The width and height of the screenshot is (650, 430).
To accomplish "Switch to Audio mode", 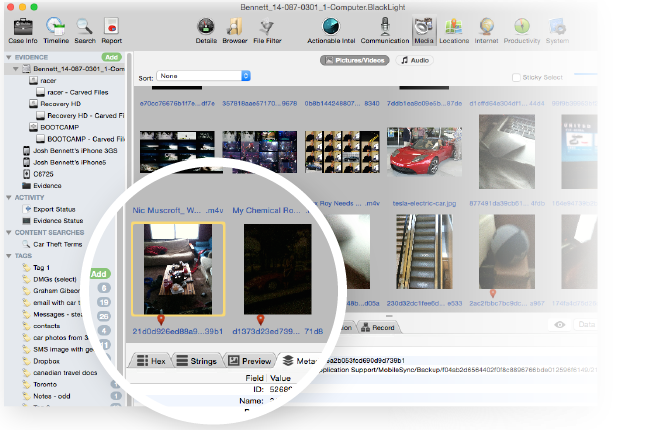I will (x=415, y=60).
